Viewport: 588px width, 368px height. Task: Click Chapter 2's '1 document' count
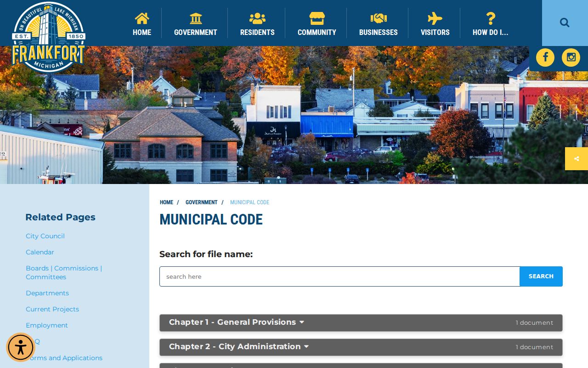coord(534,347)
